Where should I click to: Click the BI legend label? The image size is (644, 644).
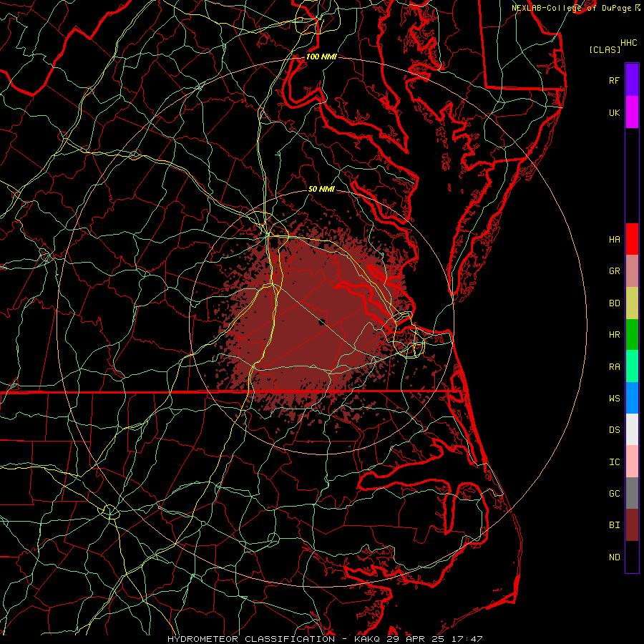point(614,525)
